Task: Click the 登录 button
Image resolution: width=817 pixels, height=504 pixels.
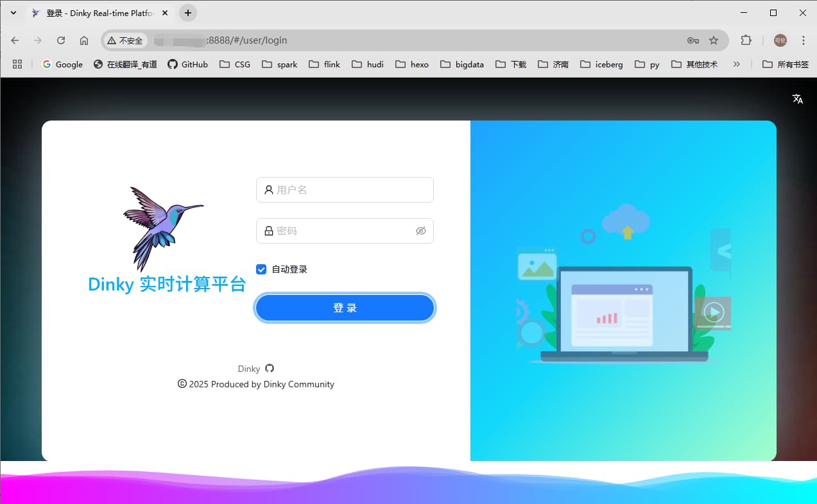Action: click(345, 308)
